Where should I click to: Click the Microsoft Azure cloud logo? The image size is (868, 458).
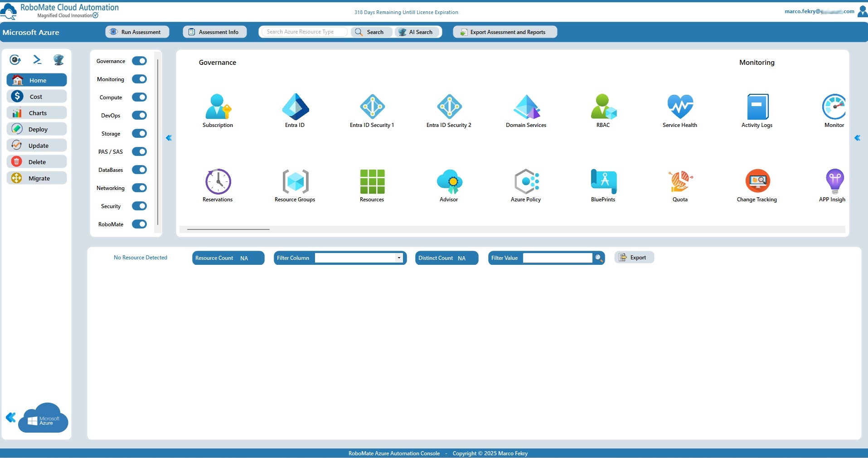coord(43,418)
